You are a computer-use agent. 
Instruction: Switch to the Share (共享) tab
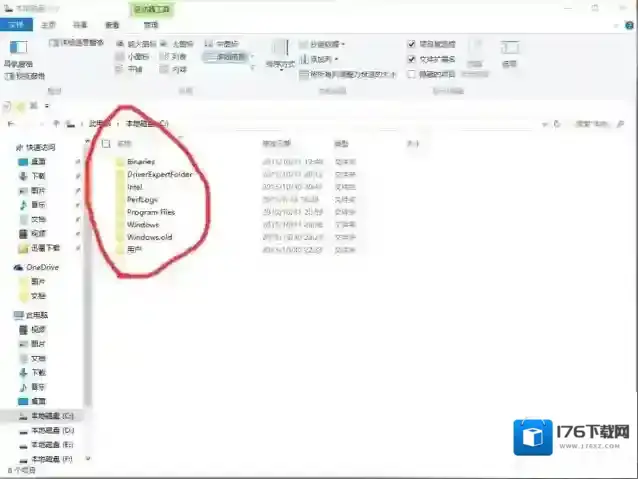pyautogui.click(x=80, y=25)
